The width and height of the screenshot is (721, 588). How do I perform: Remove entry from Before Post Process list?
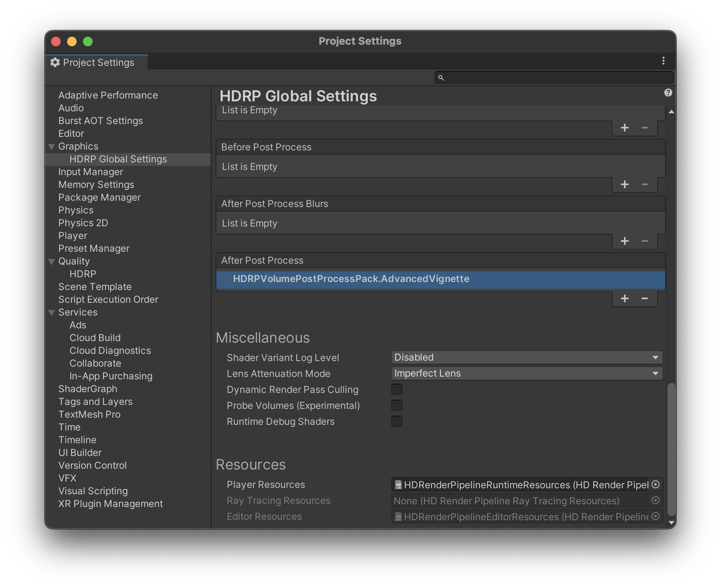click(644, 184)
